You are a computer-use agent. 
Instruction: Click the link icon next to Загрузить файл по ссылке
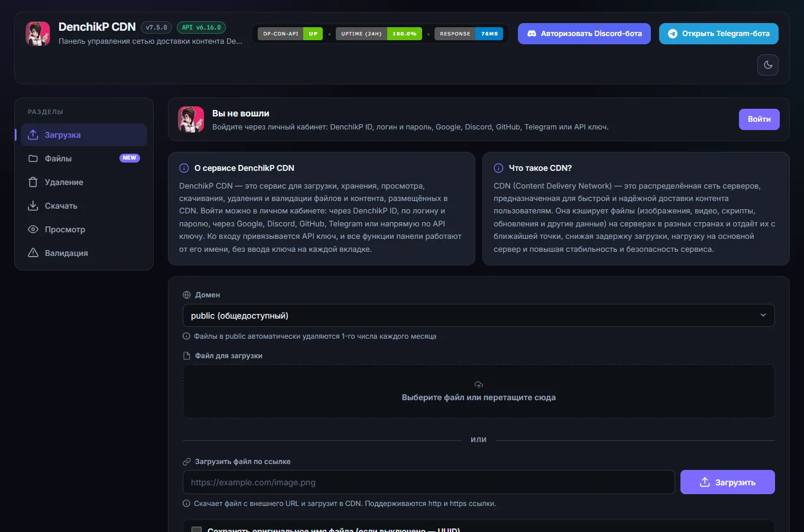coord(187,462)
